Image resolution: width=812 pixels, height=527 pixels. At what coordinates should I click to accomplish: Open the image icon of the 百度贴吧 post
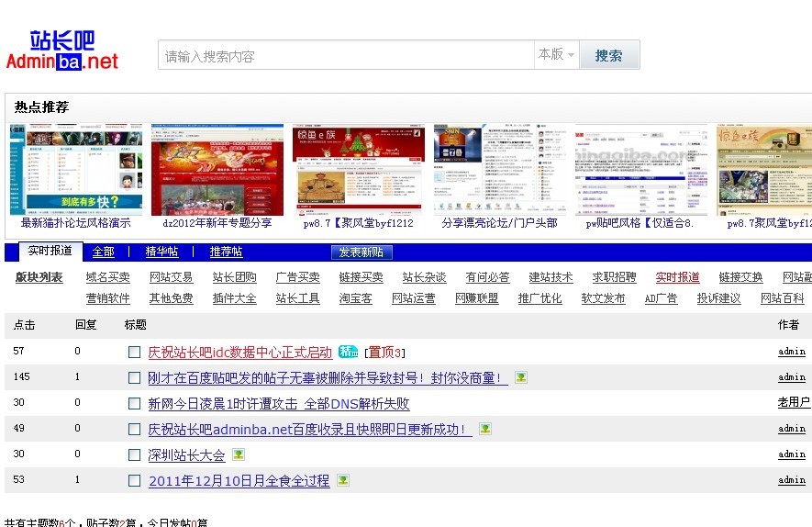521,377
